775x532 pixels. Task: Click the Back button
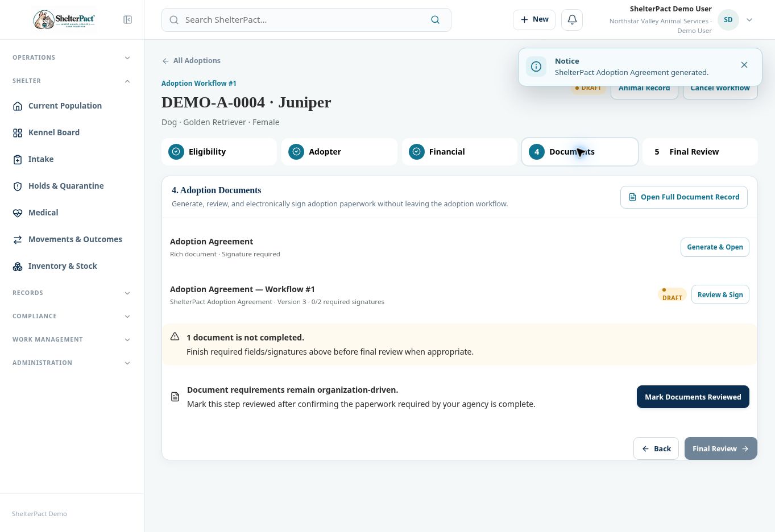[656, 448]
